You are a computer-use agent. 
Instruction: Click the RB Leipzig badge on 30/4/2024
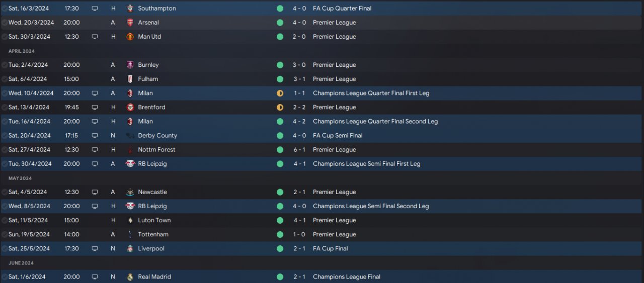[x=130, y=164]
